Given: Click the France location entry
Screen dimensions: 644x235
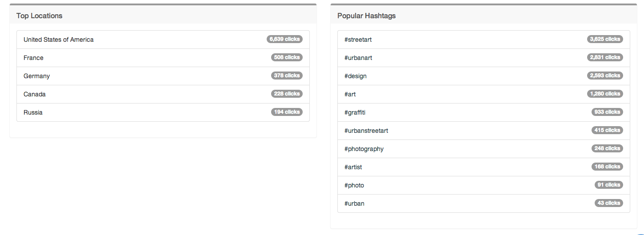Looking at the screenshot, I should click(x=34, y=58).
